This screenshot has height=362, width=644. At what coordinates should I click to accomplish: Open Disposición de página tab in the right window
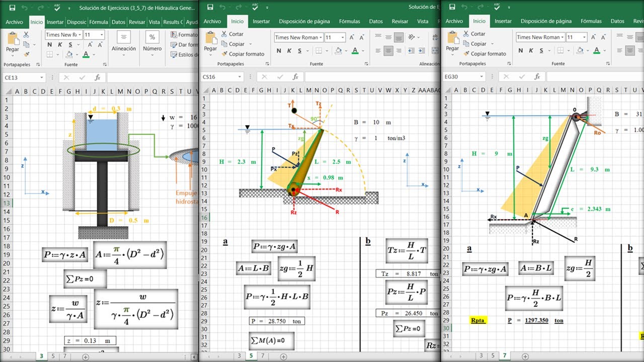[546, 22]
